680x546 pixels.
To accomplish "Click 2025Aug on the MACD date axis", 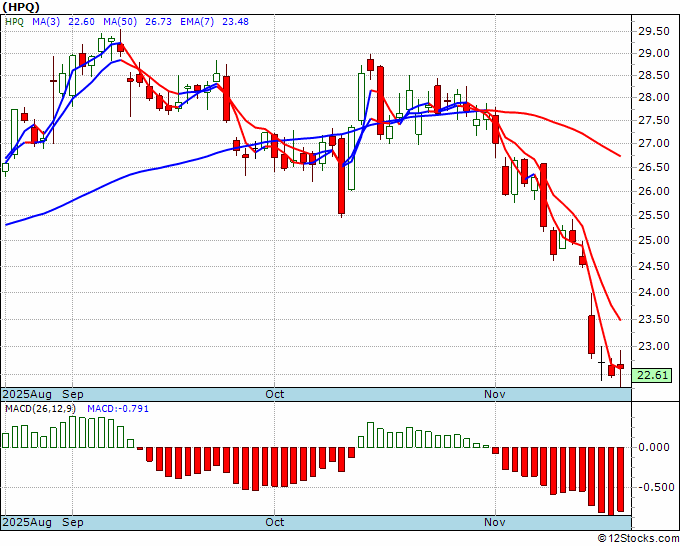I will pos(28,522).
